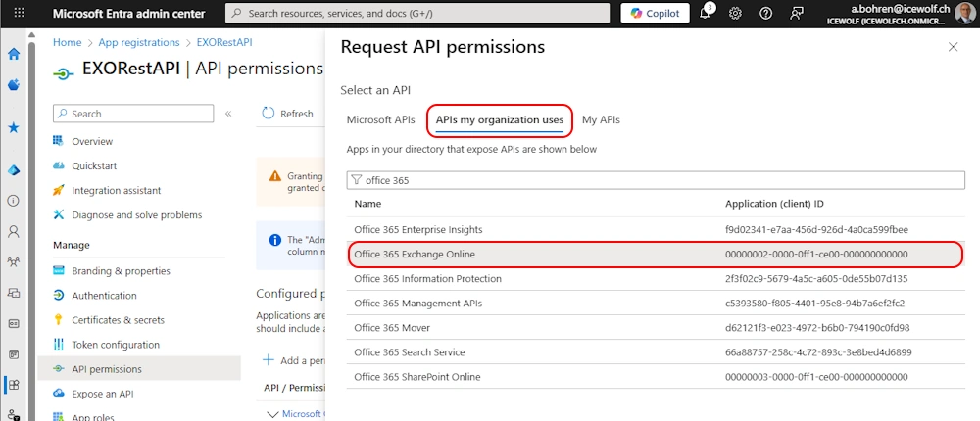Switch to the My APIs tab

601,119
